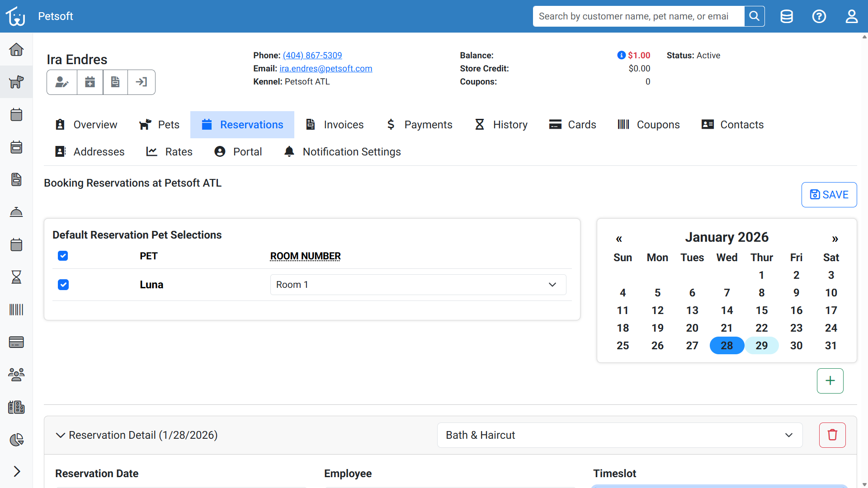Select the dog-shaped Pets icon in the sidebar
The height and width of the screenshot is (488, 868).
click(x=16, y=82)
